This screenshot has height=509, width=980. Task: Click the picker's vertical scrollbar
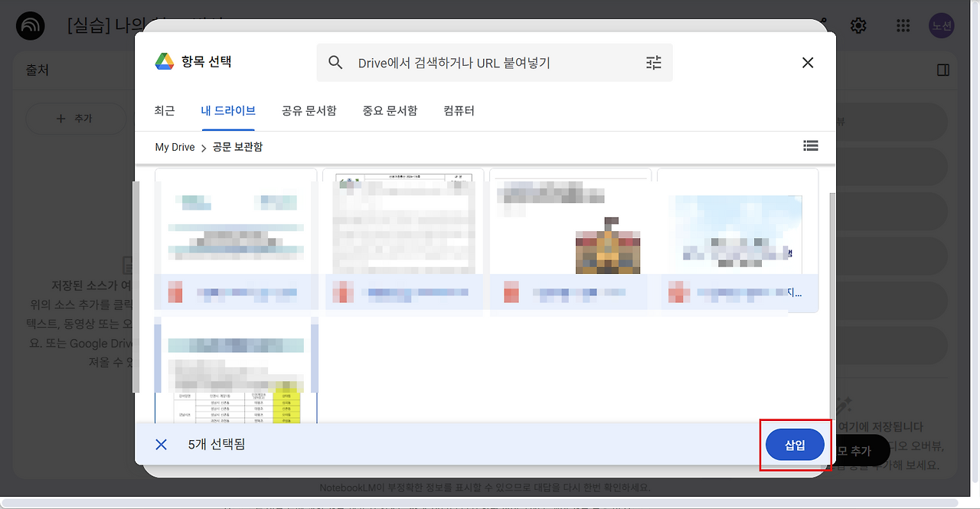(x=831, y=306)
